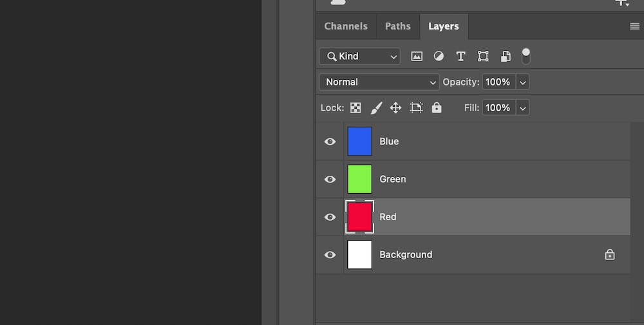Filter layers by pixel layer icon
The image size is (644, 325).
click(417, 57)
